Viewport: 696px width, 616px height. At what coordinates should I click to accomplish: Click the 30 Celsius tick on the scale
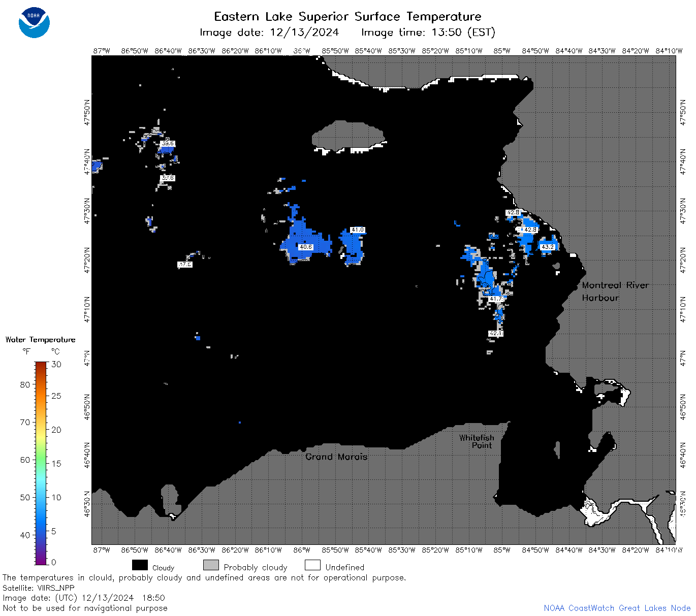pyautogui.click(x=56, y=364)
